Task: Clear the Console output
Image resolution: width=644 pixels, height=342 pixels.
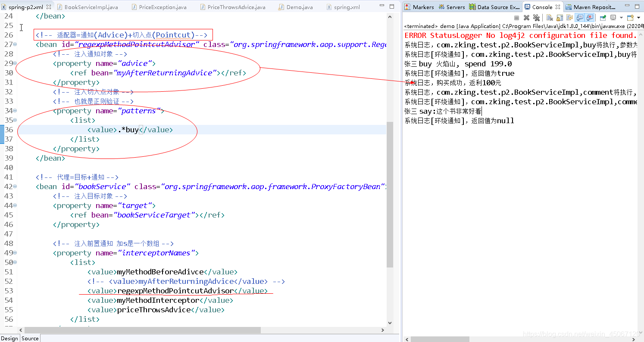Action: [550, 18]
